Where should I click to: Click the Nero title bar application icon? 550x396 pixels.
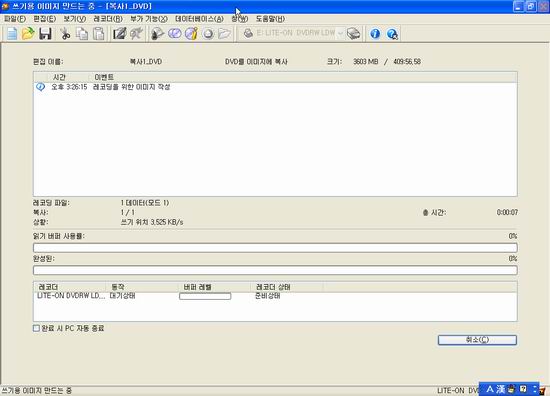point(5,6)
